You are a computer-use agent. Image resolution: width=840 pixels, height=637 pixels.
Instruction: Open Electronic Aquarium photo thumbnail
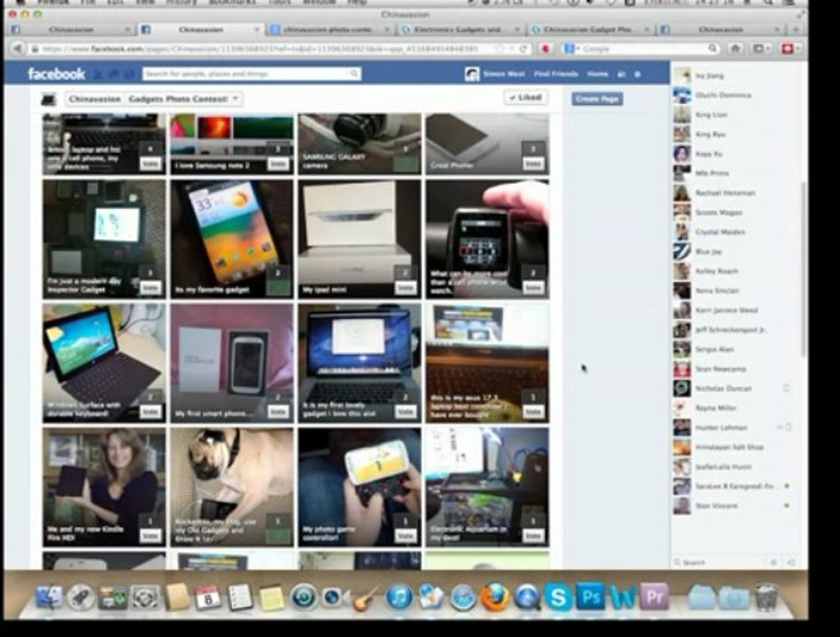coord(487,487)
